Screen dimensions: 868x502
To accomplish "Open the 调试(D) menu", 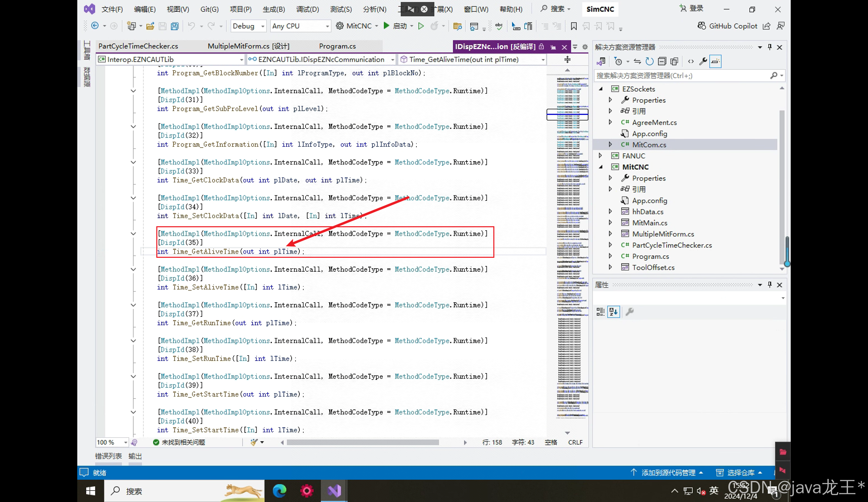I will click(x=307, y=9).
